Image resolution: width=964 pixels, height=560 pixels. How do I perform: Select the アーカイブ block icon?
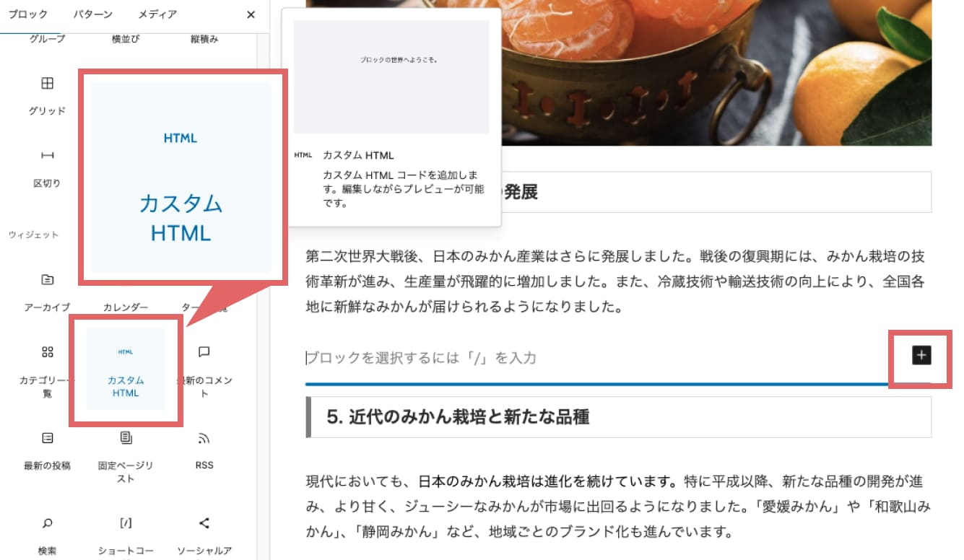(x=46, y=279)
